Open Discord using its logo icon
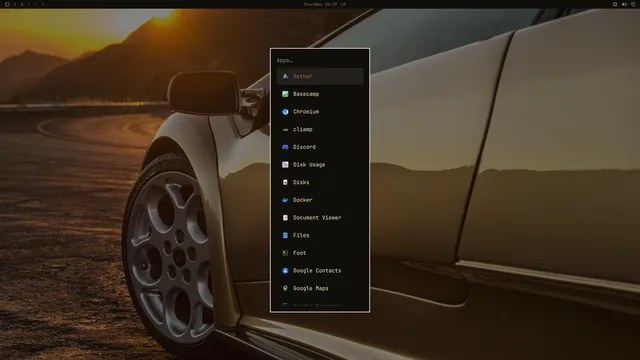Viewport: 640px width, 360px height. pyautogui.click(x=285, y=147)
